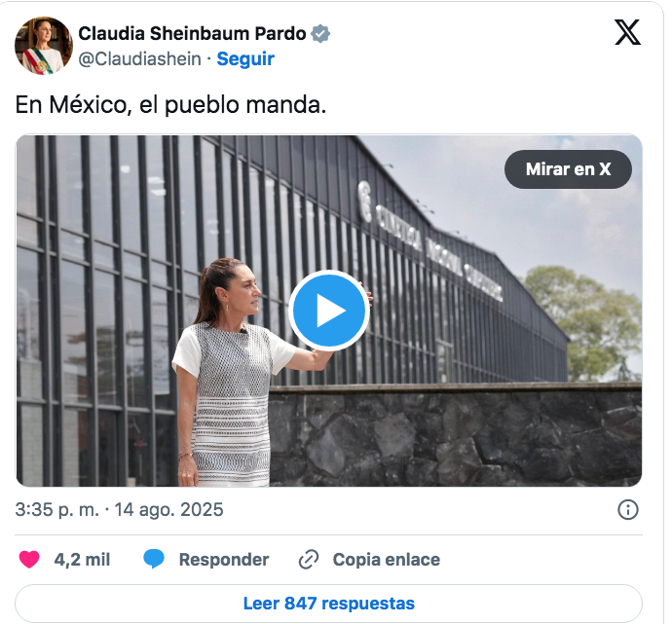Click the chain link icon
This screenshot has height=624, width=672.
309,560
